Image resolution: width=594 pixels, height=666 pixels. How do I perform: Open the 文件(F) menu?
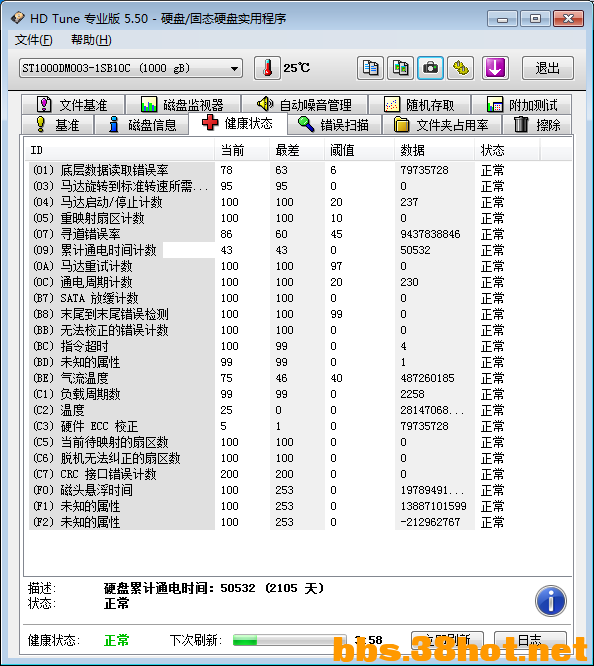tap(34, 40)
